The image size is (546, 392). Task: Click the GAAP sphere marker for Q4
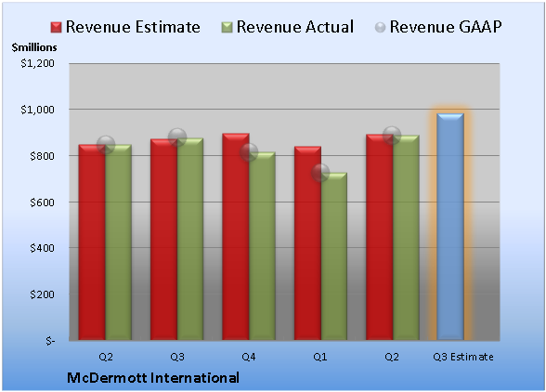[249, 152]
